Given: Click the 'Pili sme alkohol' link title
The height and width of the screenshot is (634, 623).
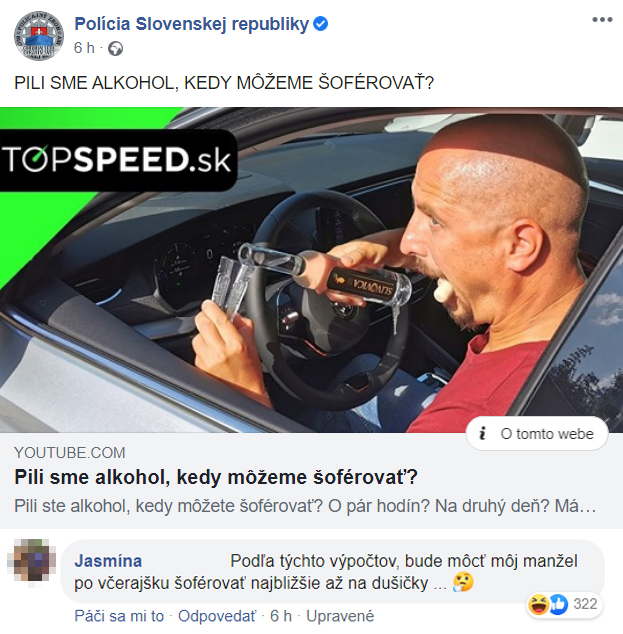Looking at the screenshot, I should (x=216, y=477).
